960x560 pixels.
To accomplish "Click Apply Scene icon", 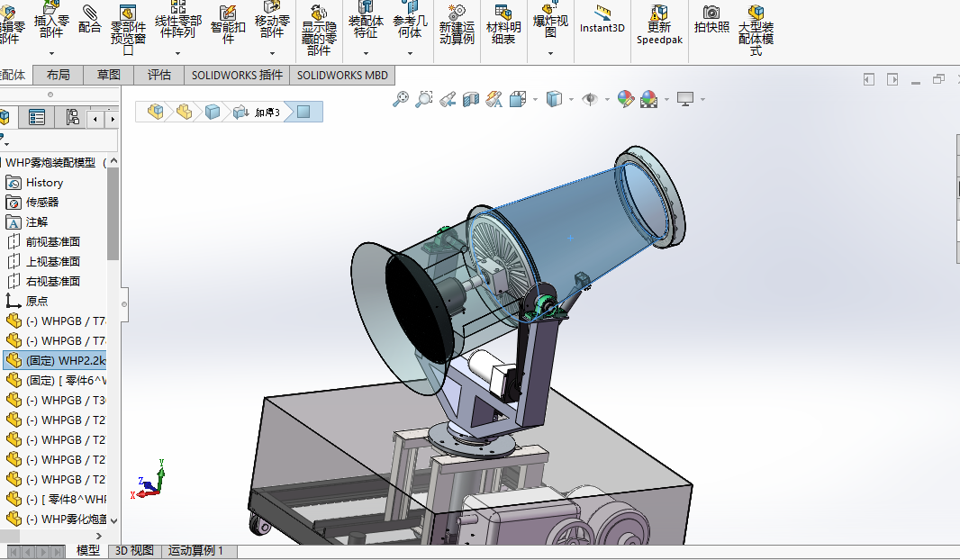I will (649, 99).
